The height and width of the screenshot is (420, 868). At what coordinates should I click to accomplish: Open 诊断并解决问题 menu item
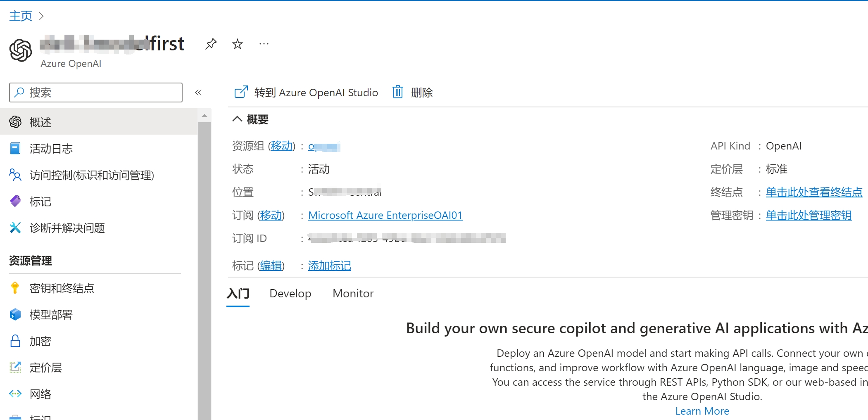coord(99,228)
